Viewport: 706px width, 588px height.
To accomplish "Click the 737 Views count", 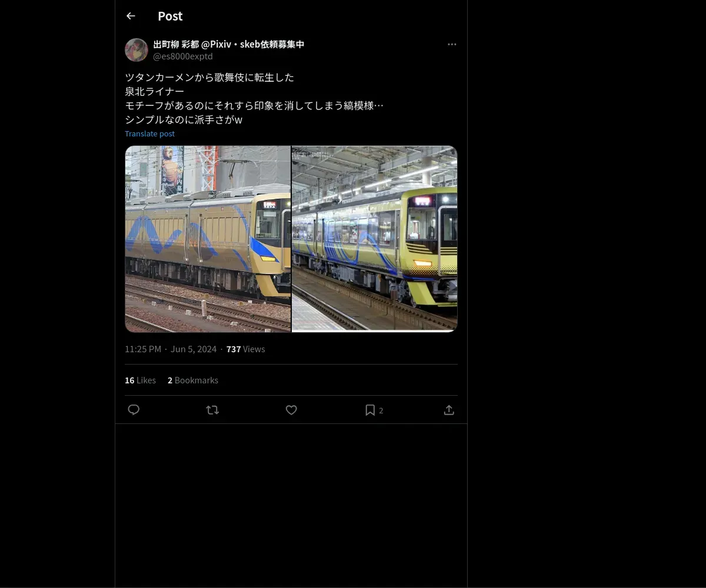I will coord(245,349).
